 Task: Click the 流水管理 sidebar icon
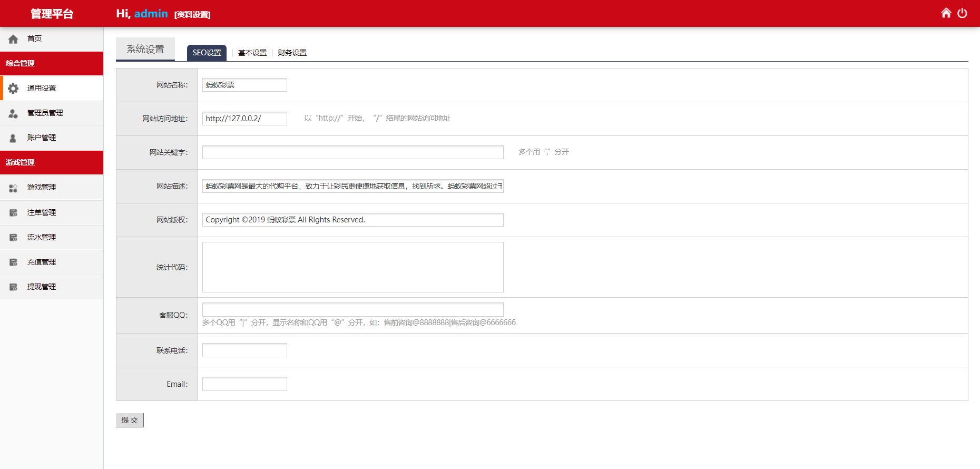[13, 238]
